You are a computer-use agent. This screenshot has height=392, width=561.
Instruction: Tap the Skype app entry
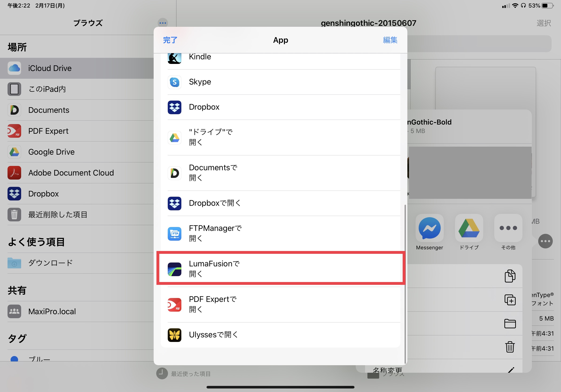pos(280,82)
